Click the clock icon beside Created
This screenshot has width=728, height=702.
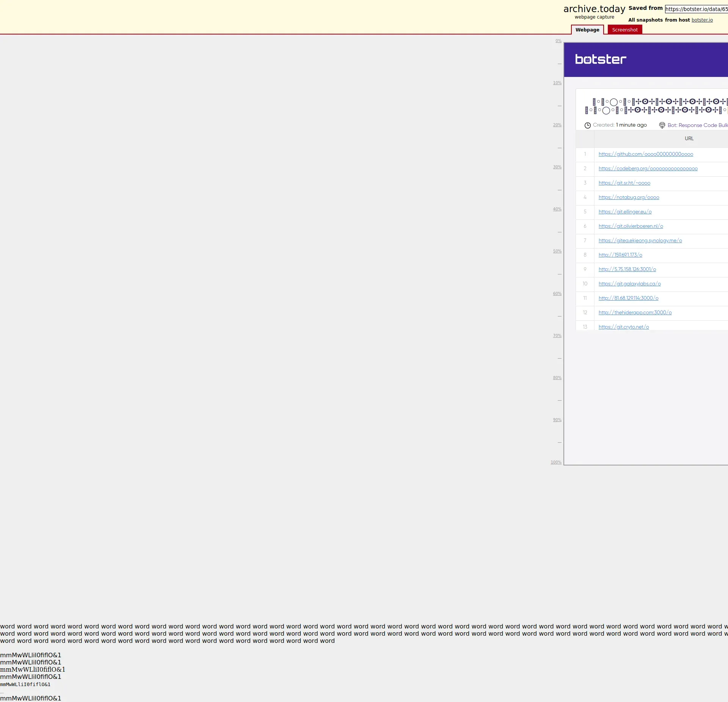pos(587,125)
